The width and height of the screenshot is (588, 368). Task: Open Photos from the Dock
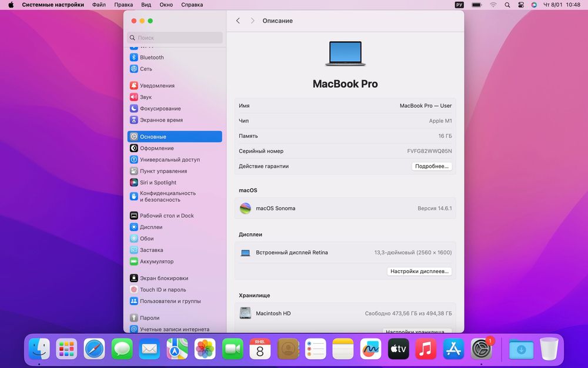[x=205, y=349]
